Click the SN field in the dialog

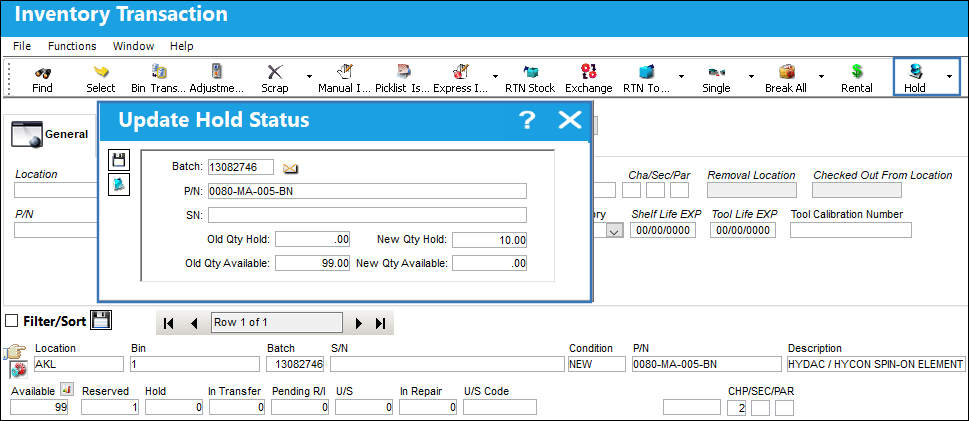point(368,215)
